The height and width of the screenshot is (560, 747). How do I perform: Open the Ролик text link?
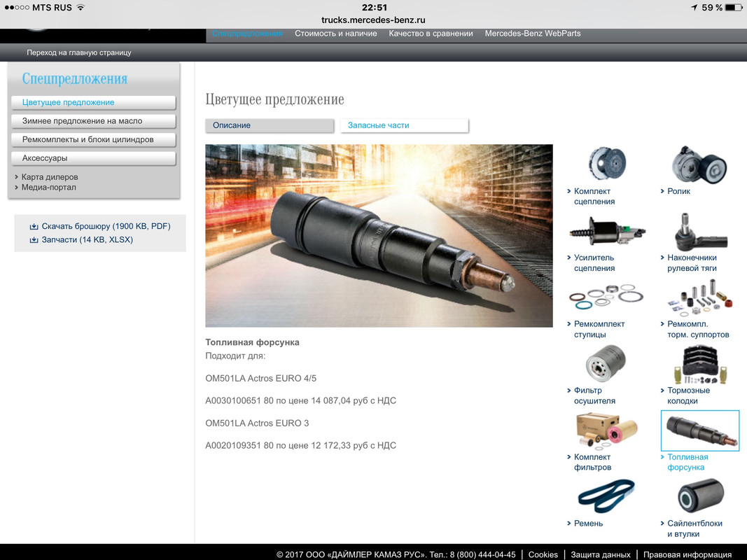pyautogui.click(x=678, y=191)
